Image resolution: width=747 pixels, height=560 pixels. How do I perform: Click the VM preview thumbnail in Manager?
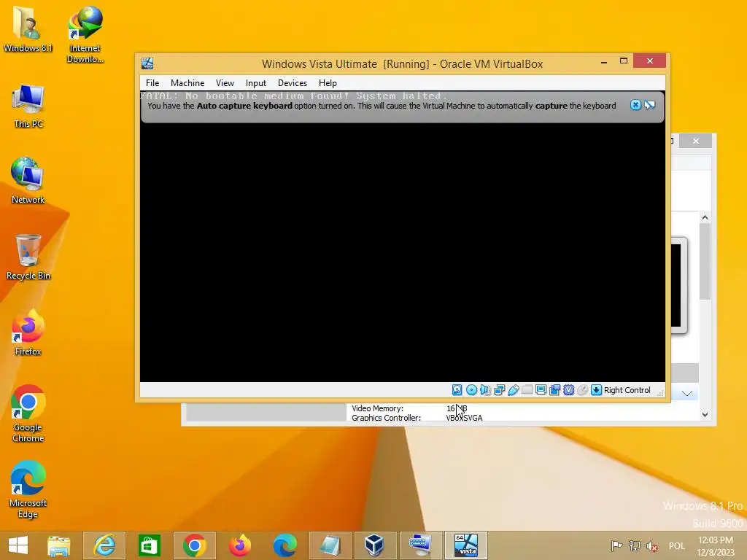pyautogui.click(x=678, y=285)
